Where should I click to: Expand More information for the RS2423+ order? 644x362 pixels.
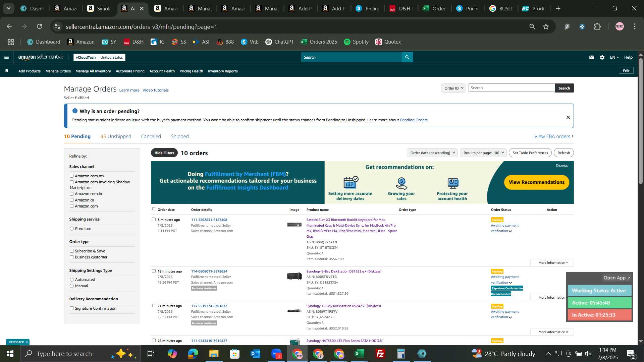(x=553, y=332)
